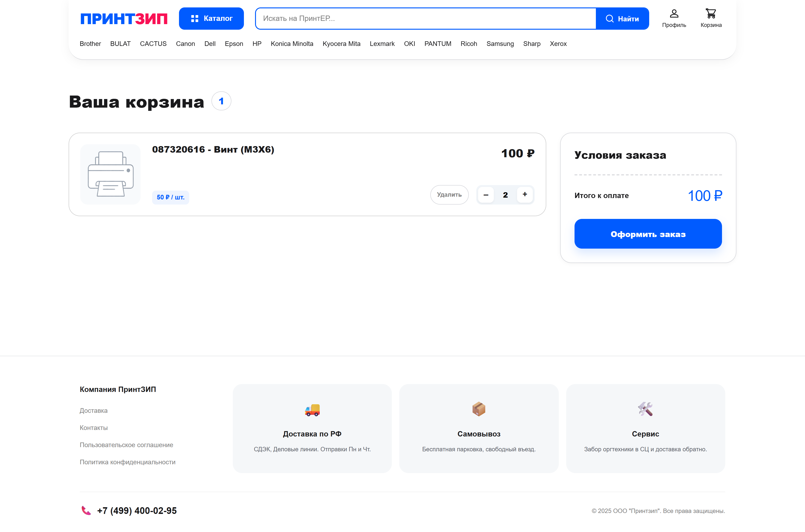Click the pink phone icon

[x=86, y=510]
